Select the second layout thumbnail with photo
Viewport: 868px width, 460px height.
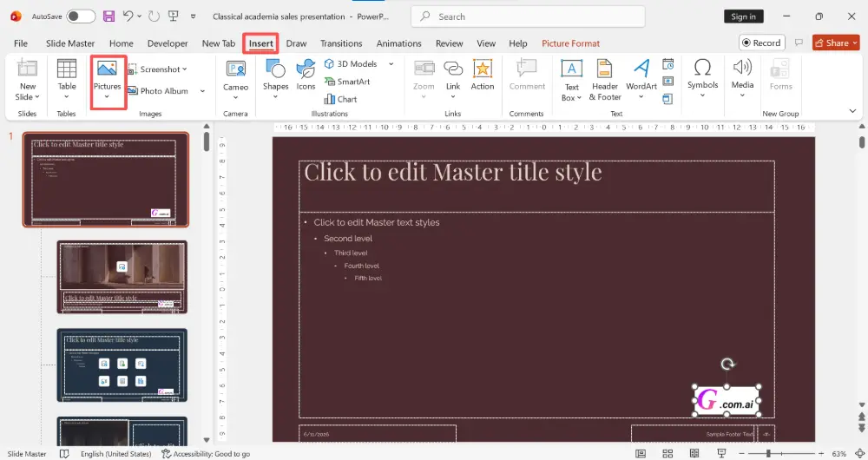pyautogui.click(x=122, y=277)
